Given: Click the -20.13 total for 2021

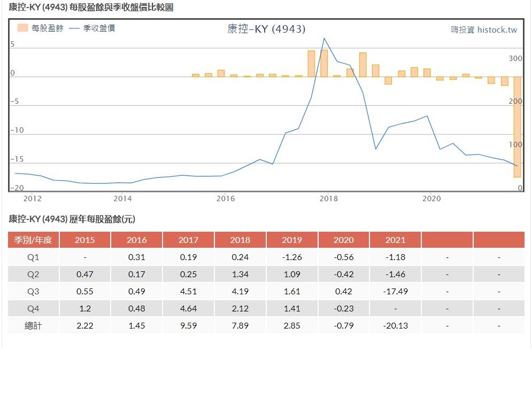Looking at the screenshot, I should [x=395, y=325].
